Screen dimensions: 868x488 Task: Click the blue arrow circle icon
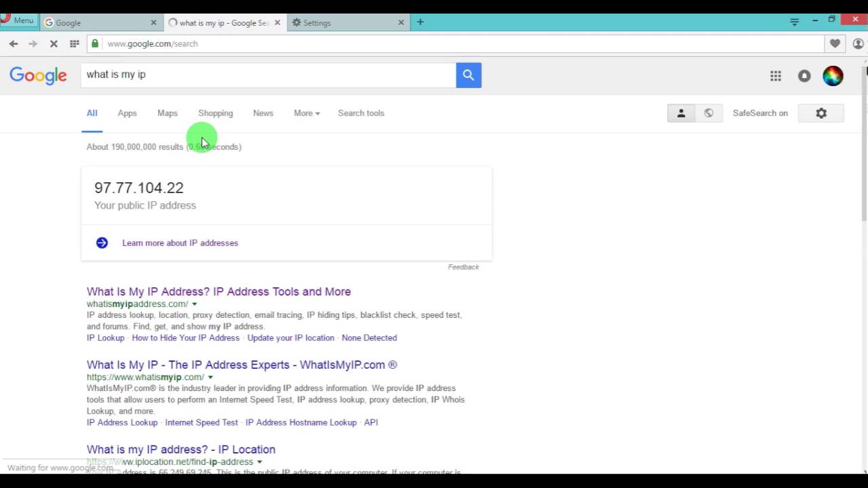[x=102, y=243]
